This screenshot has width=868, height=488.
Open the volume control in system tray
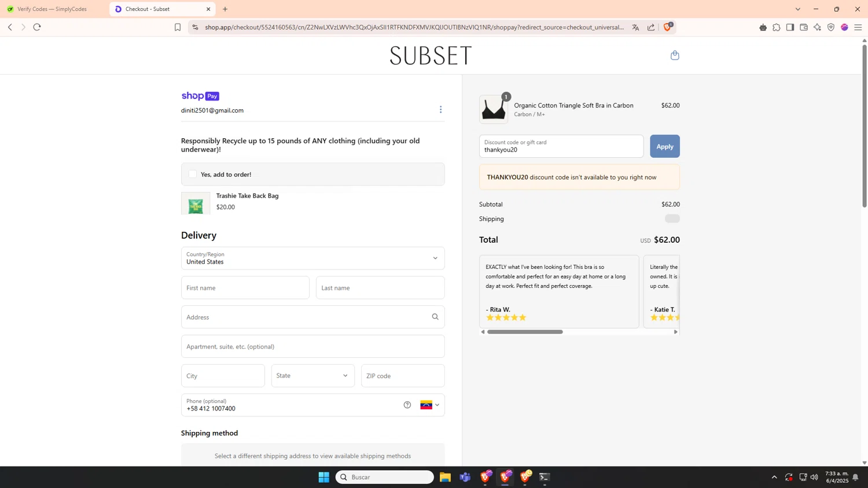point(814,477)
